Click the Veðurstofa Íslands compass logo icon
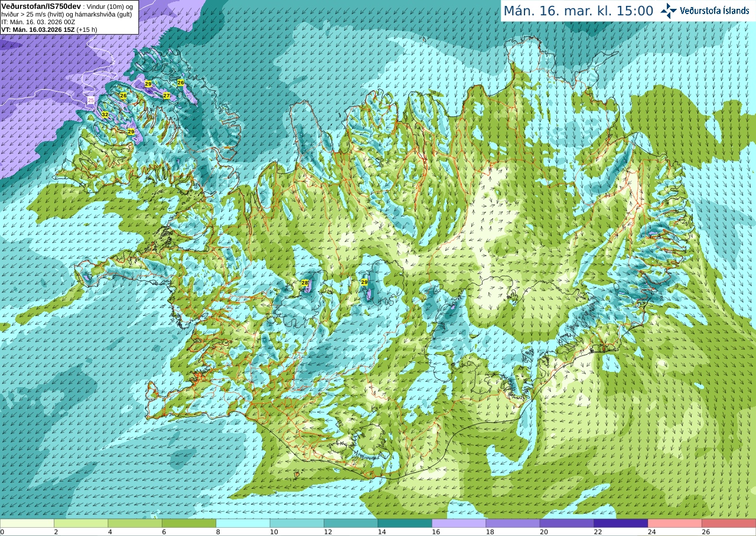756x536 pixels. tap(669, 11)
